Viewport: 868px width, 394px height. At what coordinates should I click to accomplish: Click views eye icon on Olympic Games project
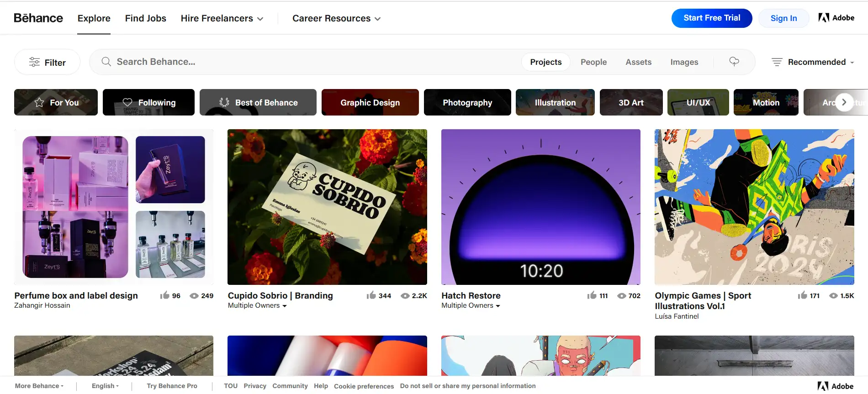[833, 296]
